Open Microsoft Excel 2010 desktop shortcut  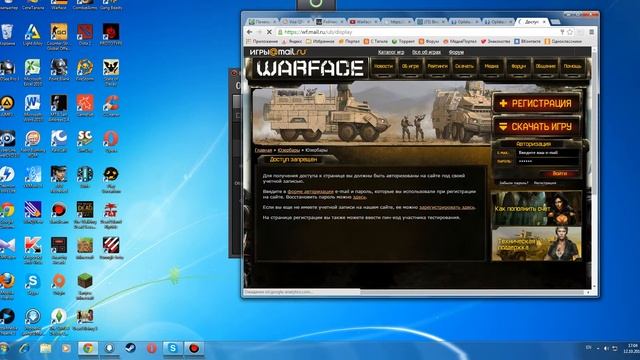click(x=33, y=72)
